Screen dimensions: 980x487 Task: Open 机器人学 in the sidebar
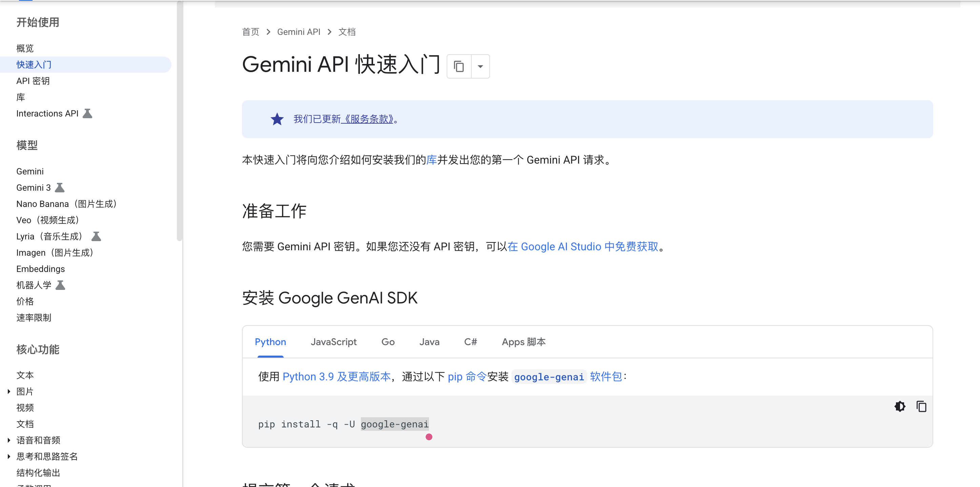pos(34,285)
